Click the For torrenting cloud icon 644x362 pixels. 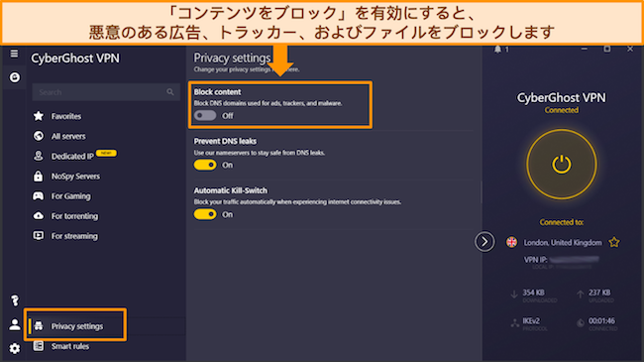[x=39, y=215]
